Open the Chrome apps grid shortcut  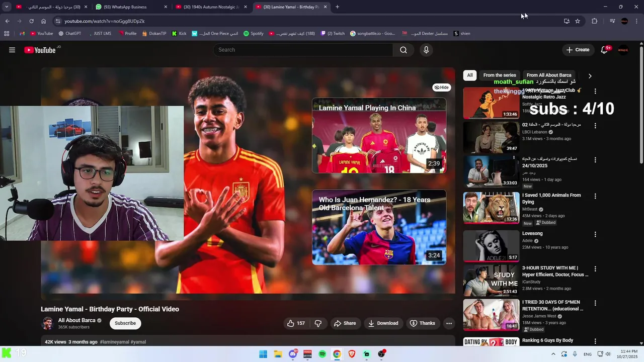click(7, 34)
